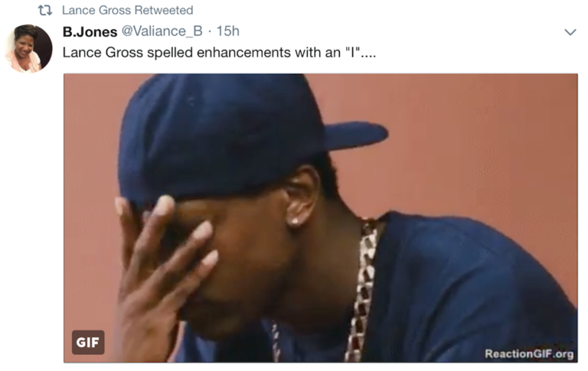Open the tweet options chevron menu

click(x=570, y=32)
